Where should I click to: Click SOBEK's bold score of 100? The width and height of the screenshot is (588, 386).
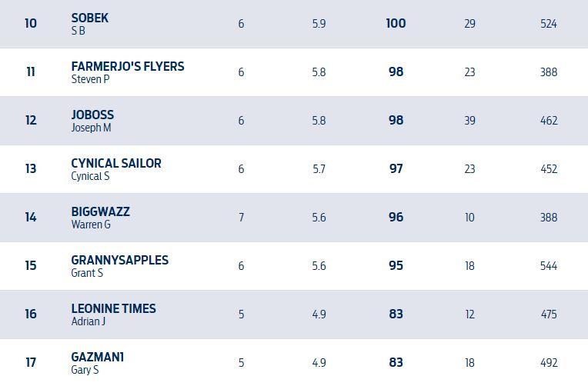click(396, 24)
